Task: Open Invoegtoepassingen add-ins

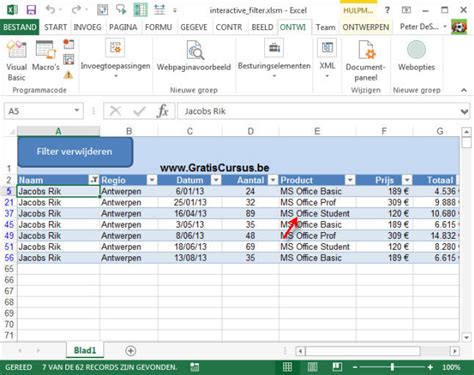Action: pos(115,58)
